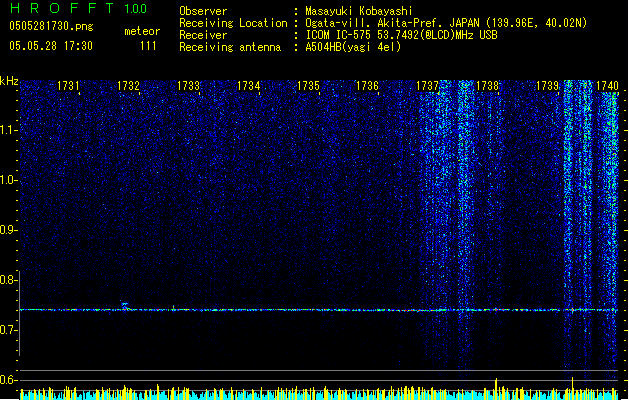Click the 0.9 kHz axis label
The height and width of the screenshot is (400, 629).
[x=8, y=230]
